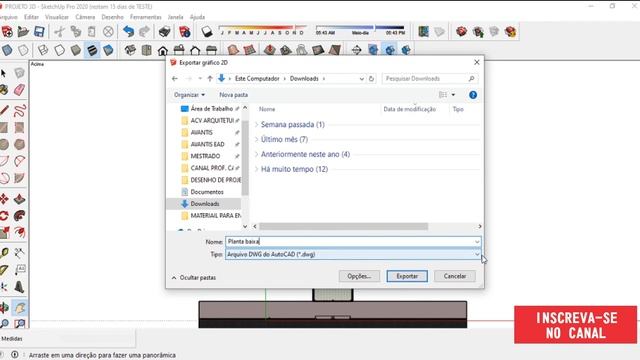This screenshot has height=360, width=640.
Task: Open the Ferramentas menu
Action: pyautogui.click(x=146, y=17)
